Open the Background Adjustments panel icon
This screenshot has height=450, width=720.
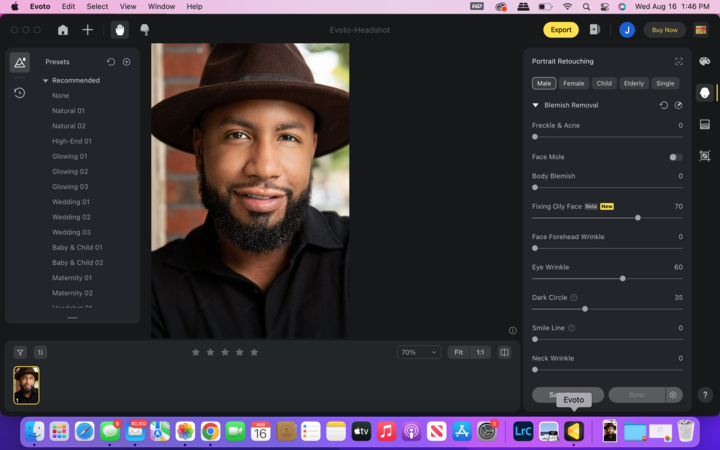click(x=705, y=124)
